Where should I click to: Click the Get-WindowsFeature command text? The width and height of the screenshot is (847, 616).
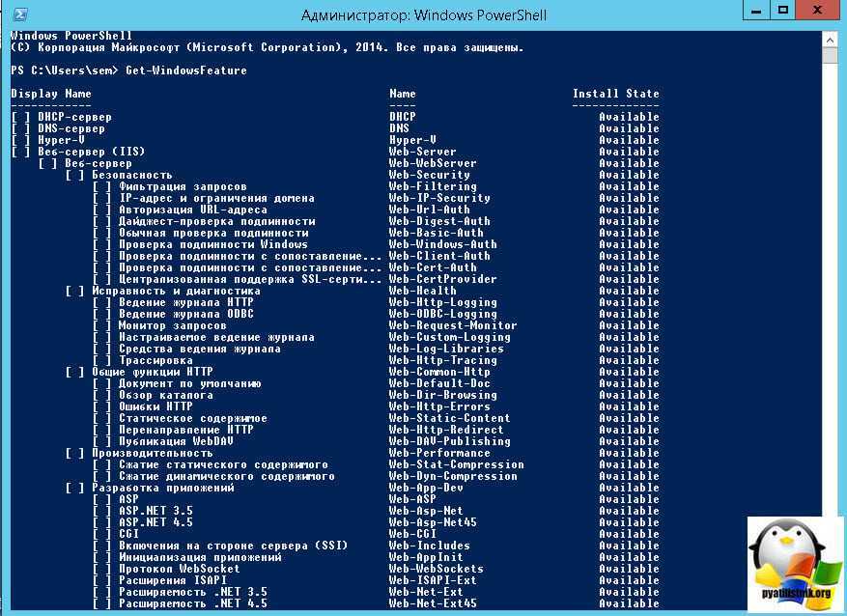point(185,70)
